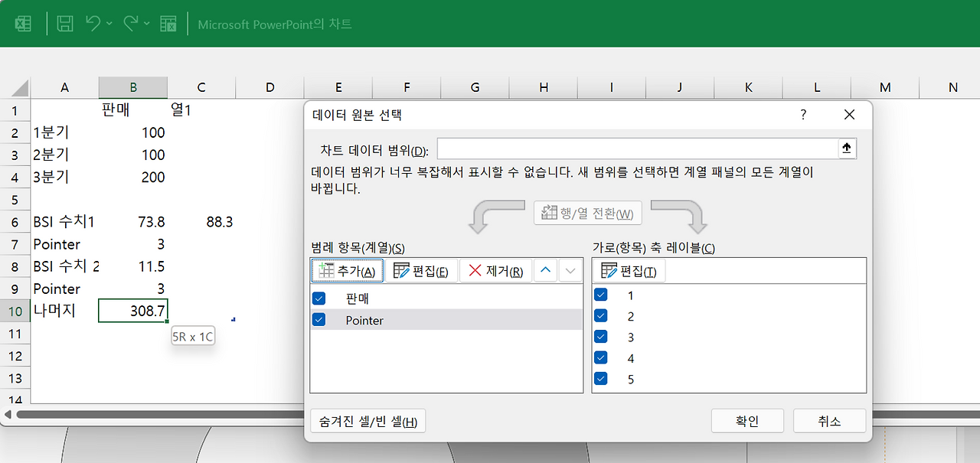Click cell A9 labeled Pointer

point(64,289)
